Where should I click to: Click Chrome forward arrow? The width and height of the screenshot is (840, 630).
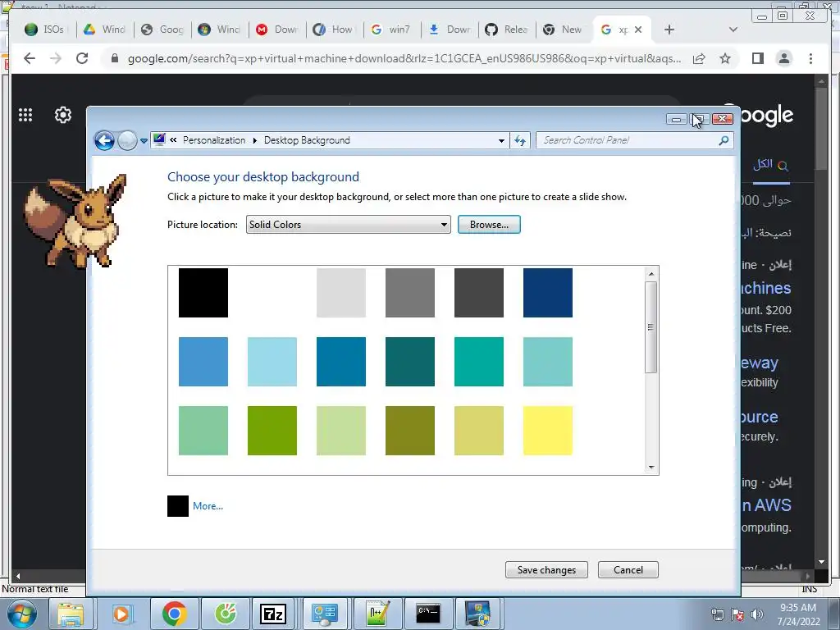pos(56,58)
